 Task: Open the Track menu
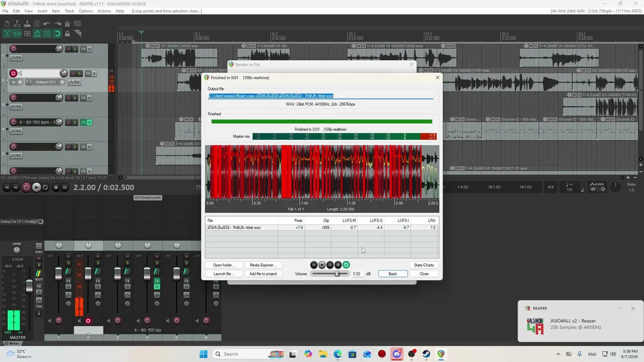(69, 11)
